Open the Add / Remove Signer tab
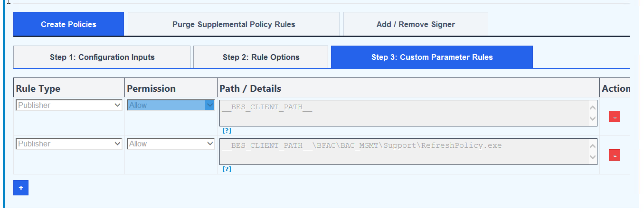 point(416,24)
